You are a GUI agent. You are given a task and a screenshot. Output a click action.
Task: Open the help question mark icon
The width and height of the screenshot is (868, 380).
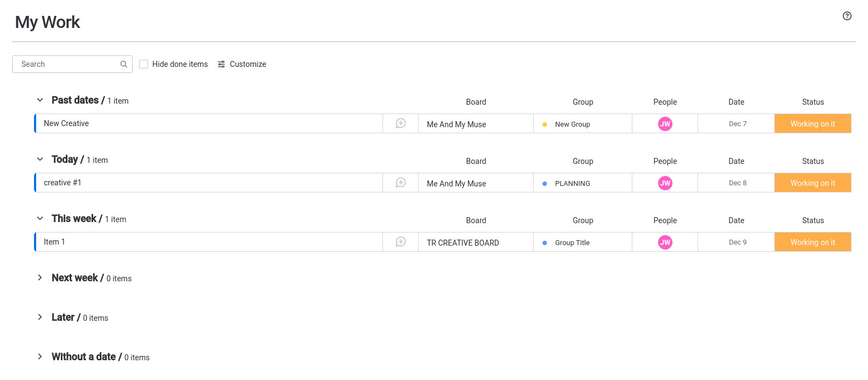(x=847, y=16)
